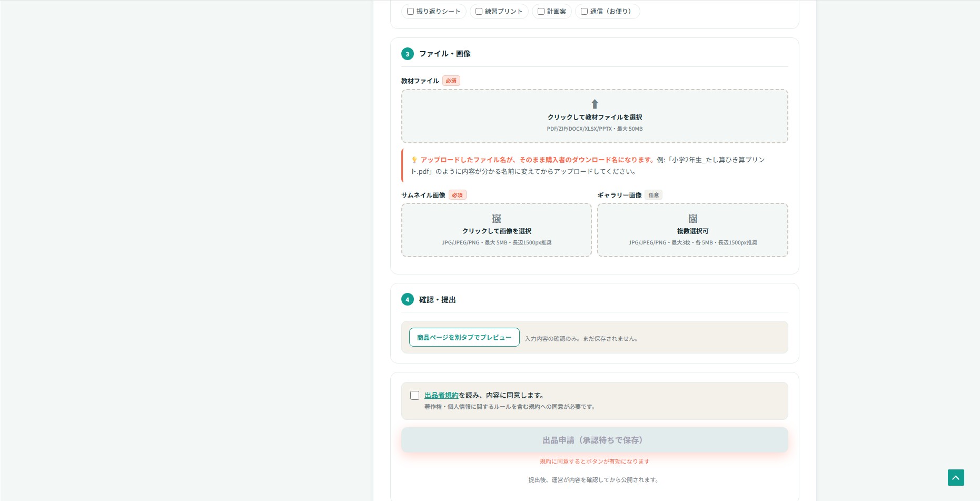The height and width of the screenshot is (501, 980).
Task: Click the image icon in the サムネイル画像 box
Action: [497, 219]
